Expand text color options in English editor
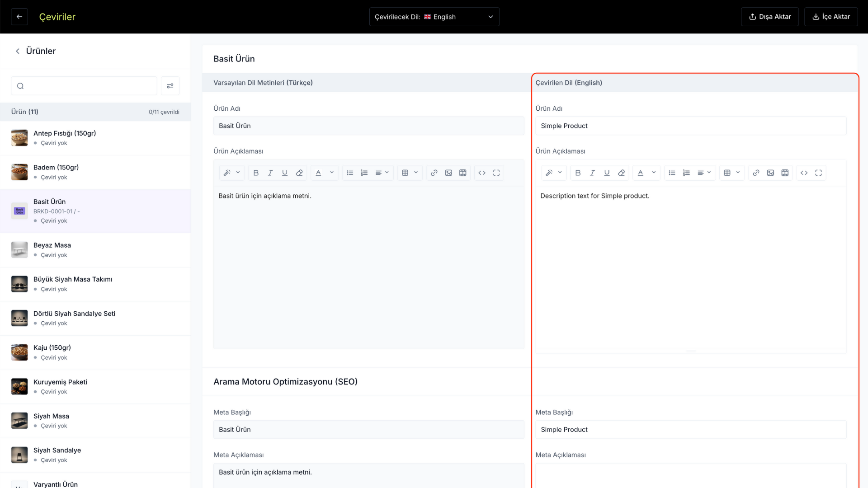Viewport: 868px width, 488px height. tap(646, 173)
